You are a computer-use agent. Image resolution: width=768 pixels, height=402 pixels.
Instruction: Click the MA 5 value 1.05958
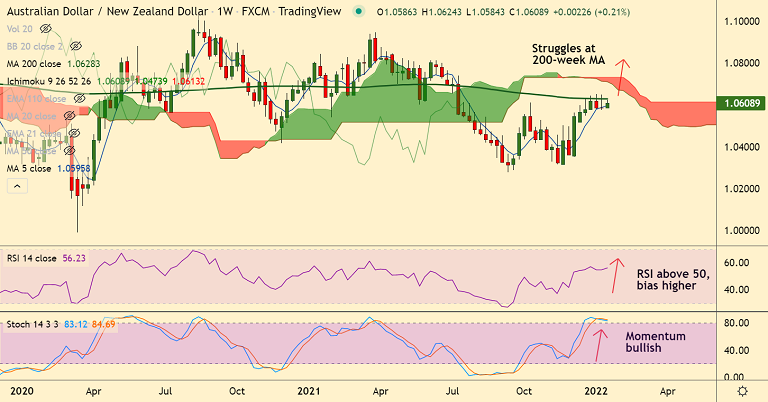click(x=73, y=168)
